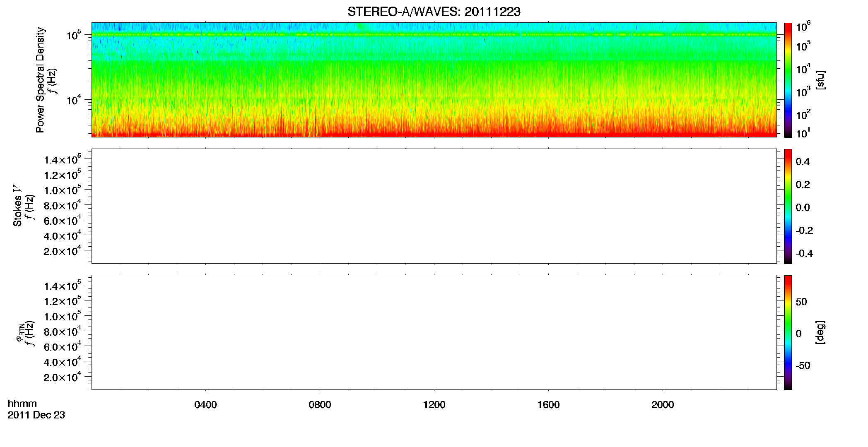Click the STEREO-A/WAVES: 20111223 plot title

434,12
